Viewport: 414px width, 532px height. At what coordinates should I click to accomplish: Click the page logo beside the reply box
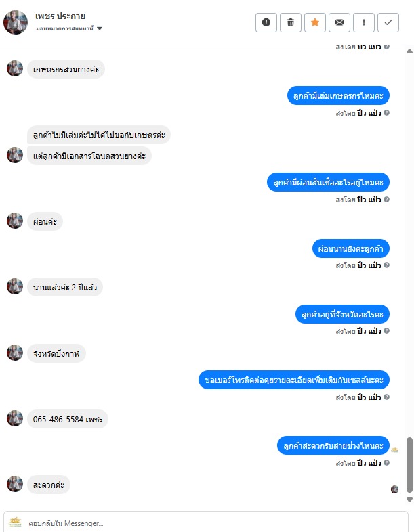click(15, 522)
